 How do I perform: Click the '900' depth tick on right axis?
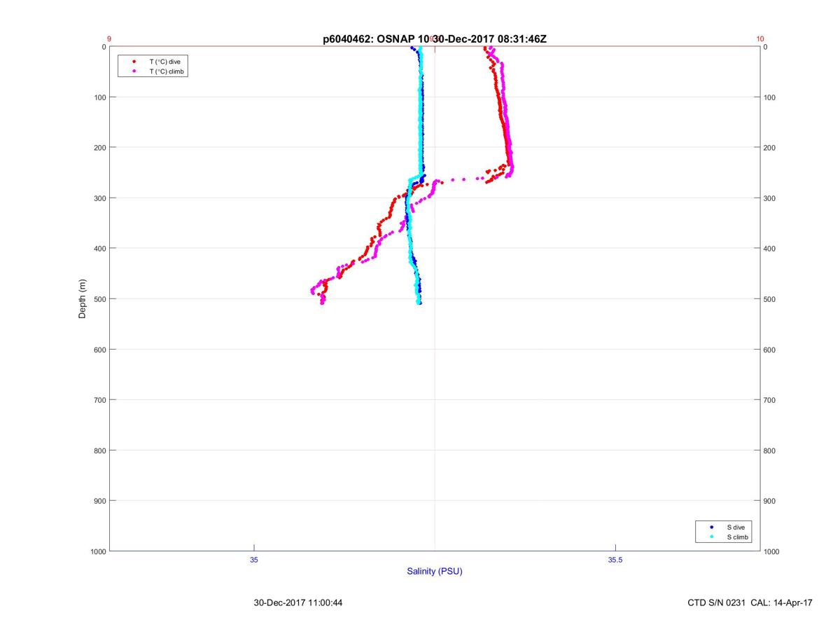[x=769, y=501]
